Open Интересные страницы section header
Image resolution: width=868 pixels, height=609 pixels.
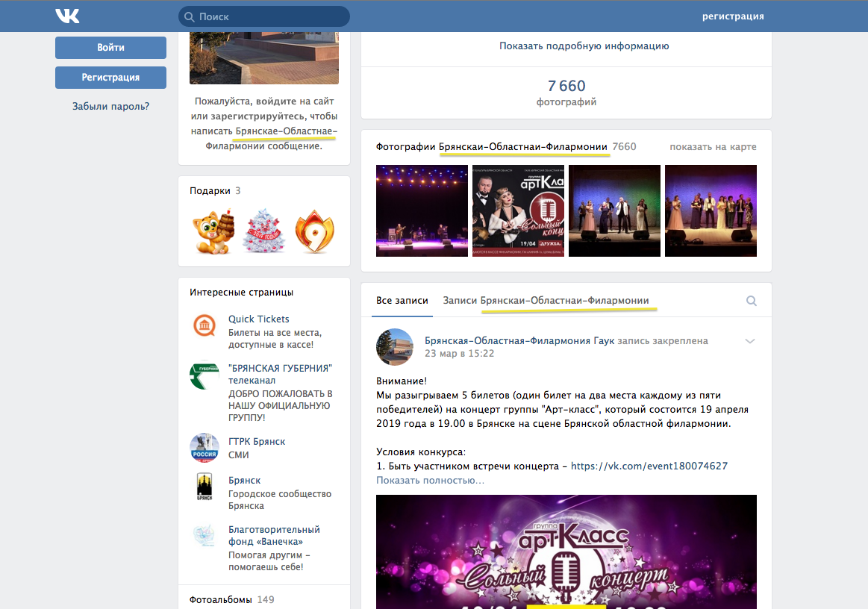coord(241,292)
